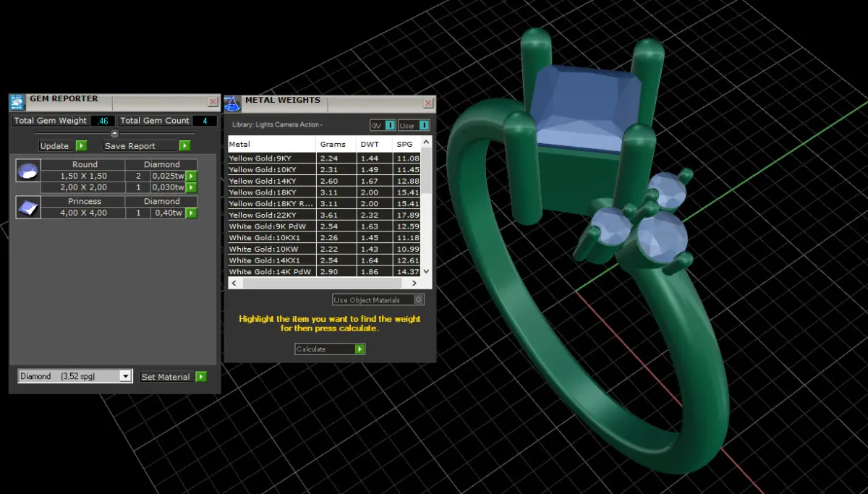Click green arrow on Calculate button

coord(360,349)
